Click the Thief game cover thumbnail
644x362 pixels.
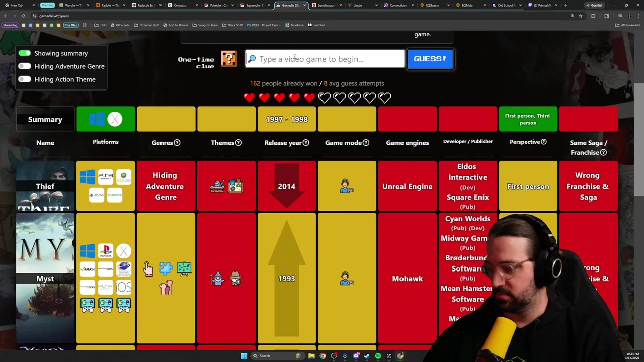[x=45, y=186]
